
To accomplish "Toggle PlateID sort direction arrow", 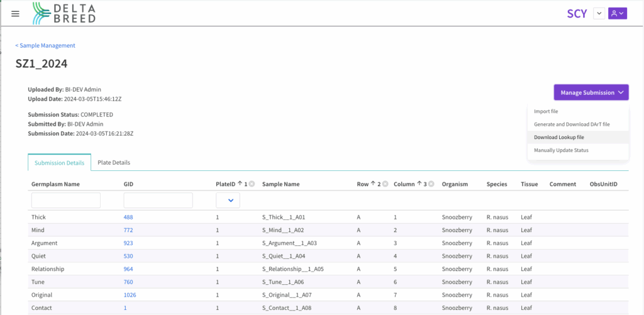I will click(239, 184).
